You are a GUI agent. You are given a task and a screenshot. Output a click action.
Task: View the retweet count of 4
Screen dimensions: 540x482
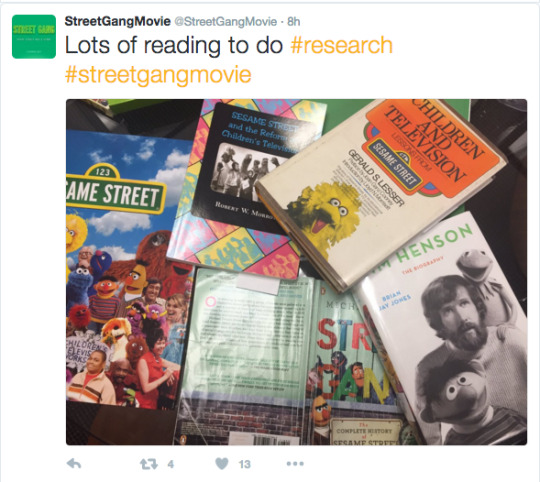coord(170,464)
